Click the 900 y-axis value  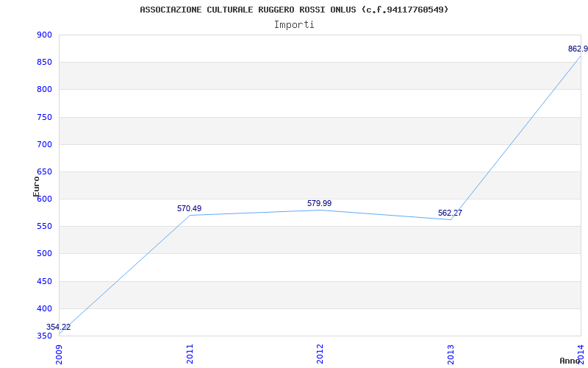(44, 35)
